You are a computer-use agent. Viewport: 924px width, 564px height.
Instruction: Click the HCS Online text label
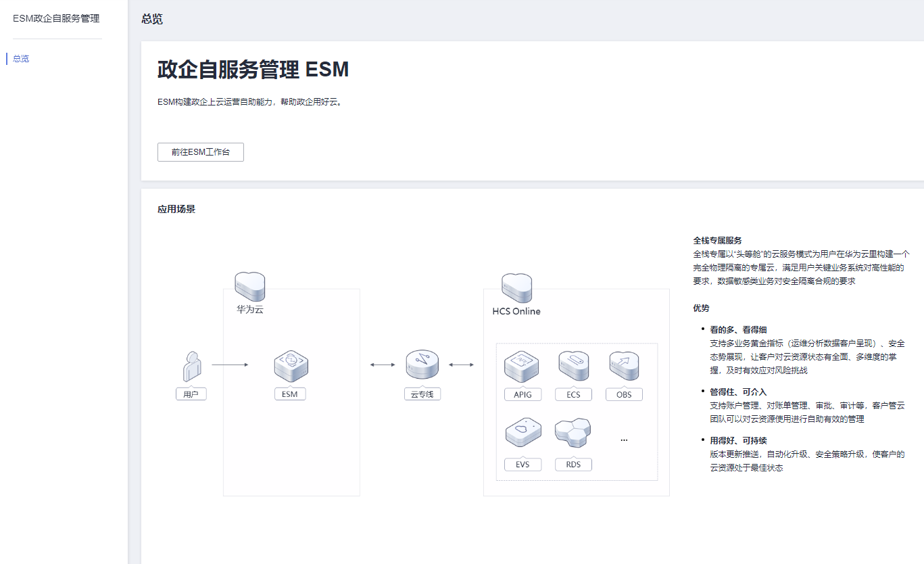tap(516, 312)
